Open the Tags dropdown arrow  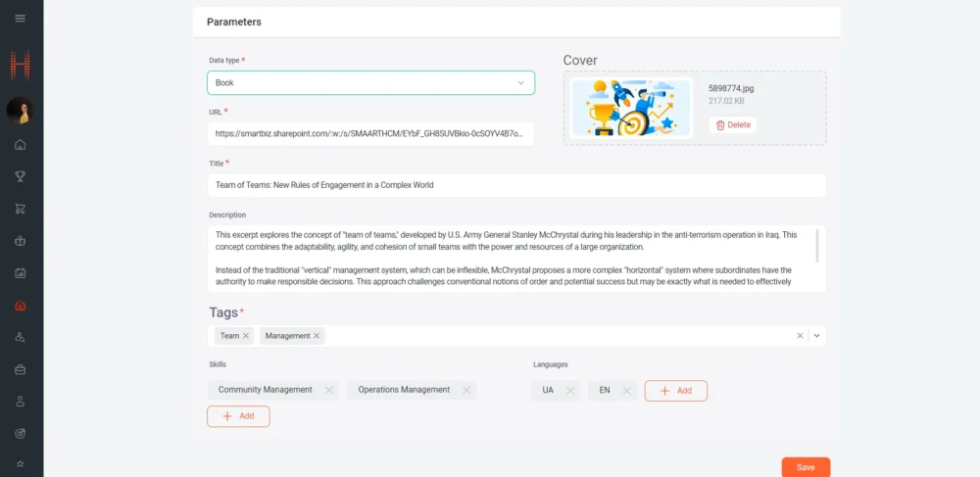(816, 336)
